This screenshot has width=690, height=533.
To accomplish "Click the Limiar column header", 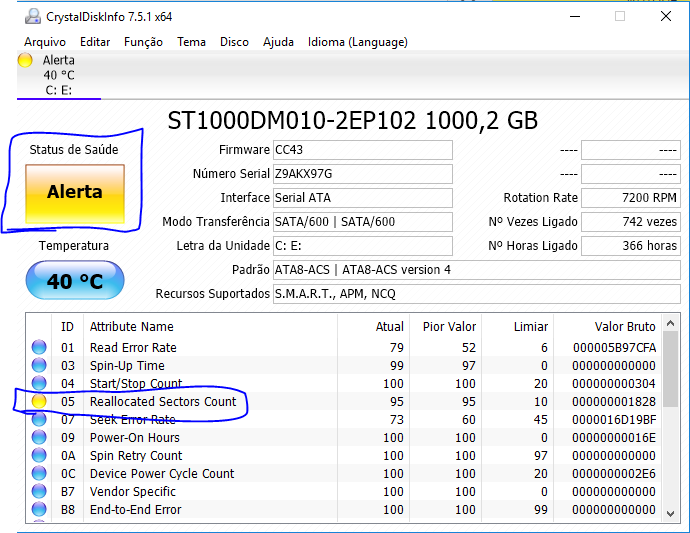I will [518, 327].
